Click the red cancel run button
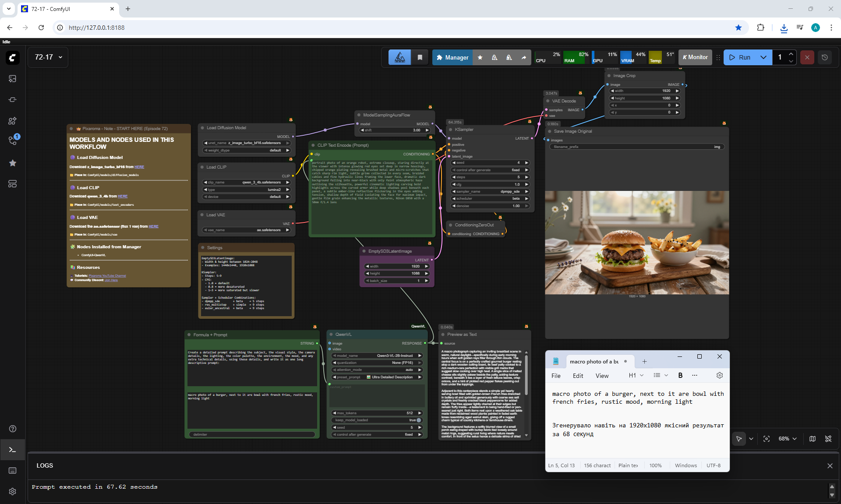This screenshot has height=504, width=841. [x=807, y=57]
